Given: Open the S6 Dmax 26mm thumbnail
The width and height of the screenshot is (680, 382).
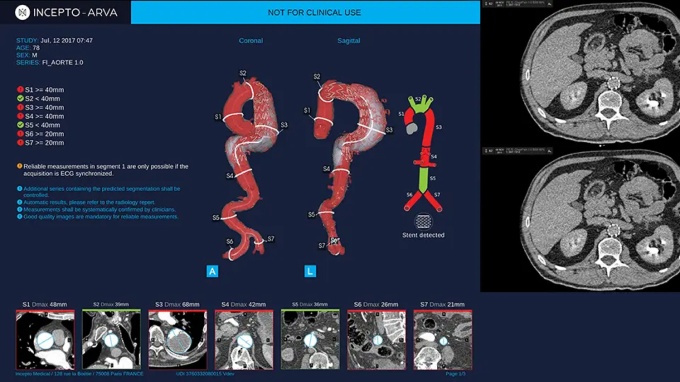Looking at the screenshot, I should (x=376, y=340).
